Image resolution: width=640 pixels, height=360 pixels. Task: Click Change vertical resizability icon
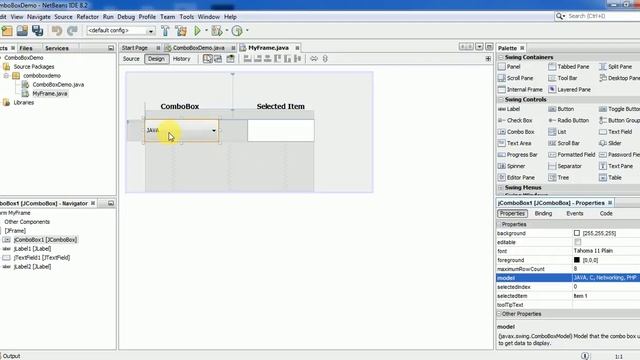(325, 59)
